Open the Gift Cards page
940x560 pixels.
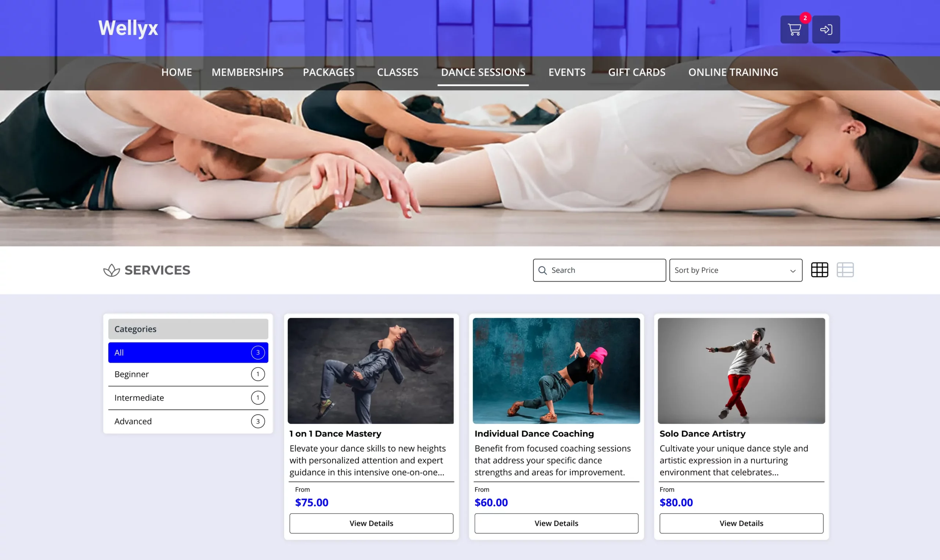[x=636, y=72]
